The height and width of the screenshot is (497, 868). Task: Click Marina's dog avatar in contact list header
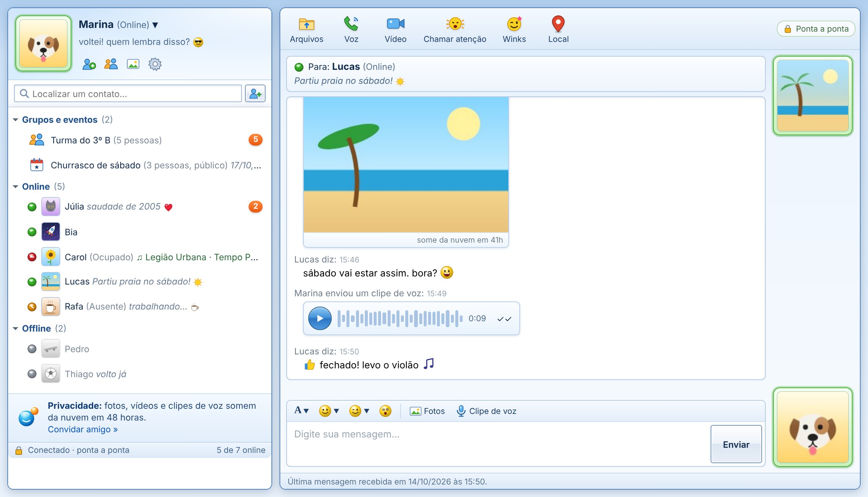click(43, 43)
